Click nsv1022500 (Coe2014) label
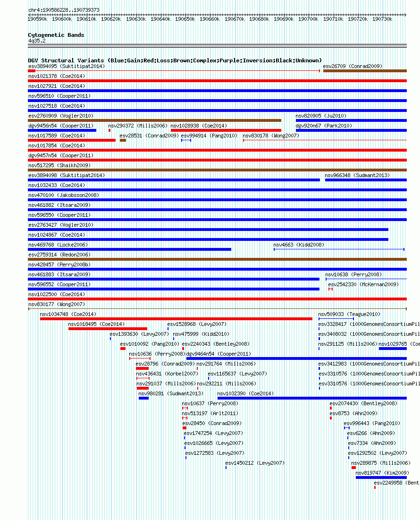420x520 pixels. [57, 295]
